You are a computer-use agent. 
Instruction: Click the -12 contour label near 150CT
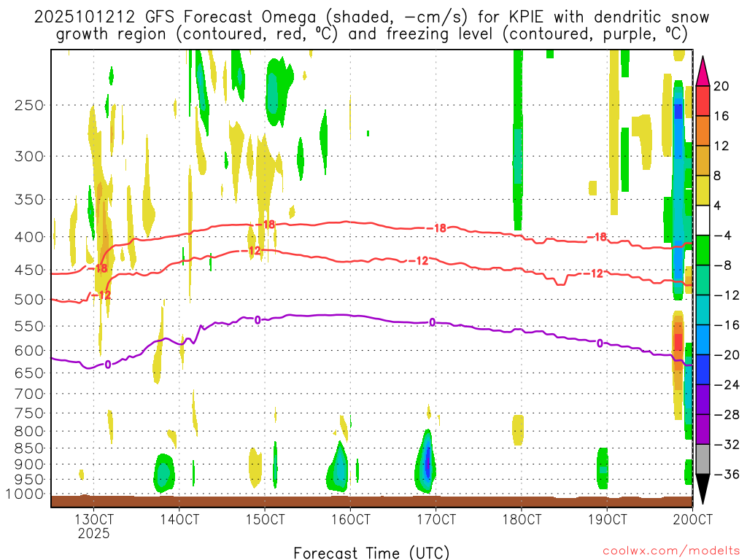click(251, 251)
